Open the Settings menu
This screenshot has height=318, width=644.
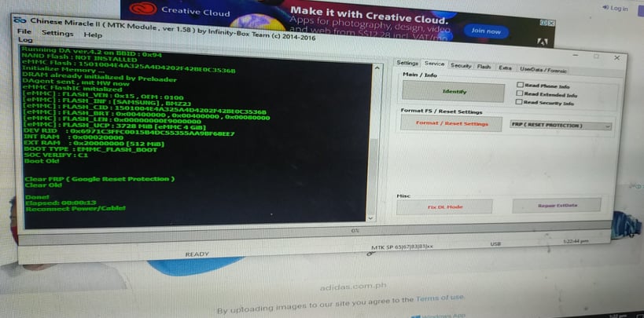(x=57, y=33)
